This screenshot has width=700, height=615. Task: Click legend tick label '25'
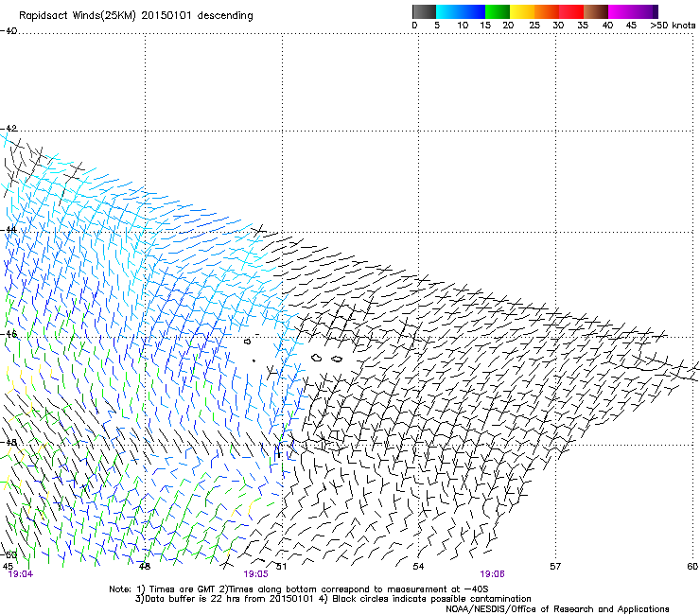534,25
